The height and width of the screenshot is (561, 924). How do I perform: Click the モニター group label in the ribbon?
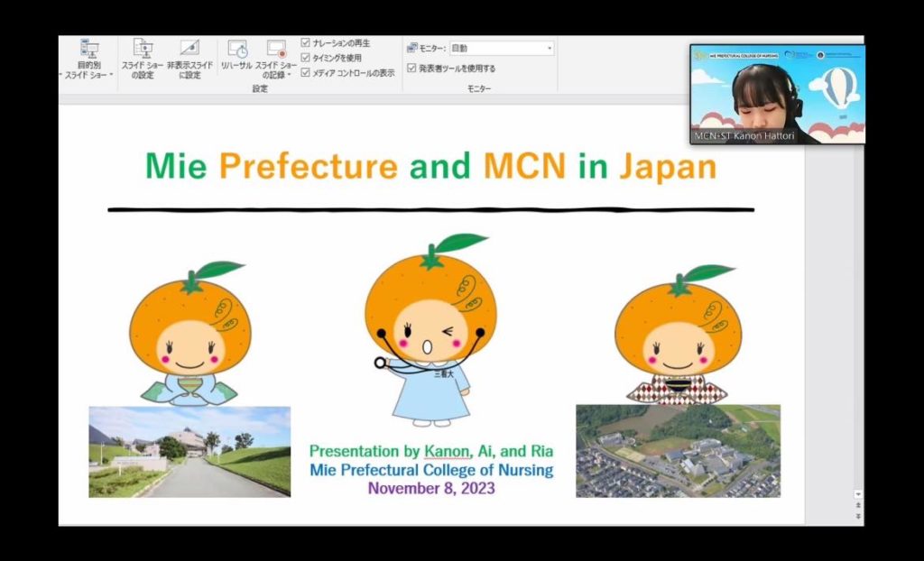coord(479,88)
